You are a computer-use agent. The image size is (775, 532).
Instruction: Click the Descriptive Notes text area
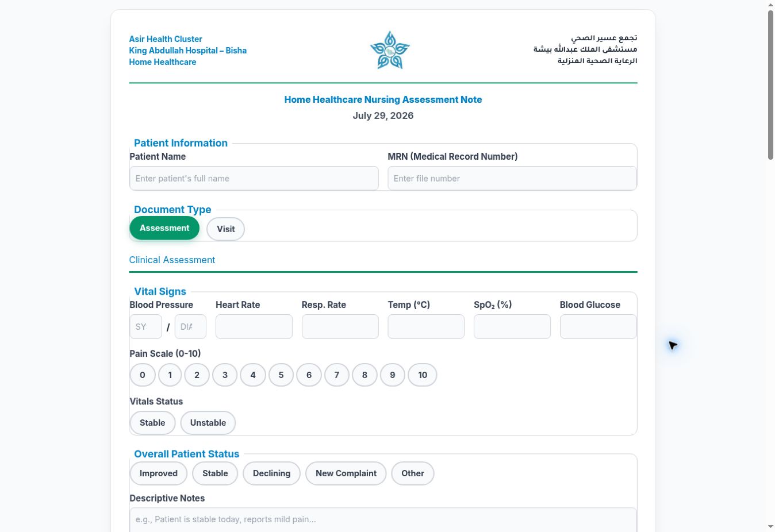[383, 519]
